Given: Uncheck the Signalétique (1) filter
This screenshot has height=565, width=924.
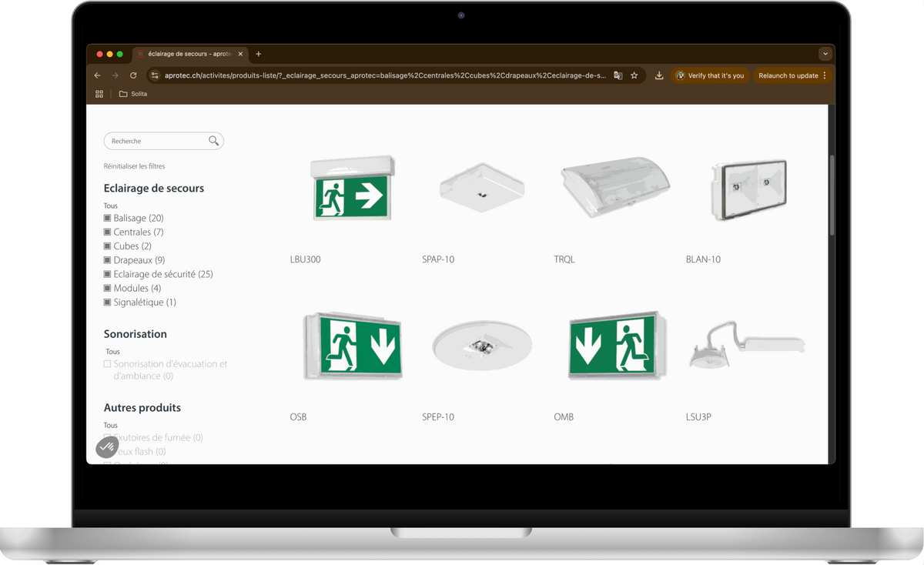Looking at the screenshot, I should coord(108,303).
